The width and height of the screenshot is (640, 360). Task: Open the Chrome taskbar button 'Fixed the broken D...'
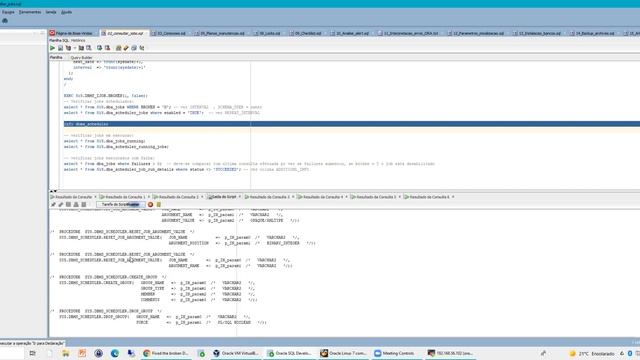[166, 353]
